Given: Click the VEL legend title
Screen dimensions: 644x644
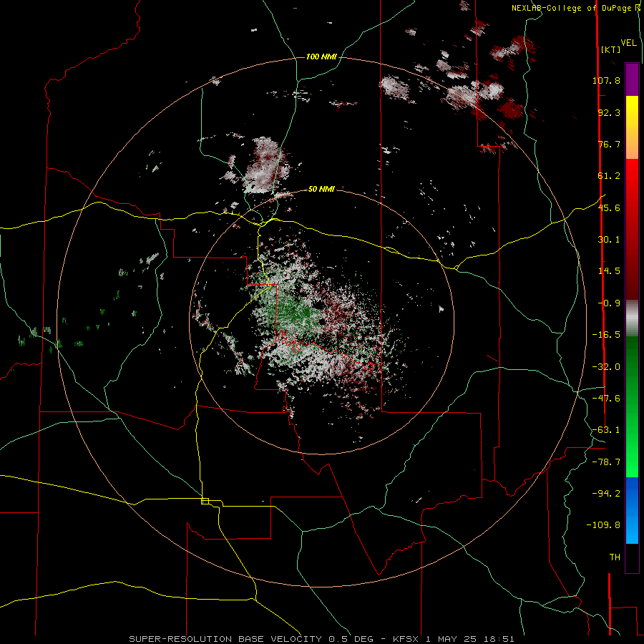Looking at the screenshot, I should pyautogui.click(x=628, y=43).
